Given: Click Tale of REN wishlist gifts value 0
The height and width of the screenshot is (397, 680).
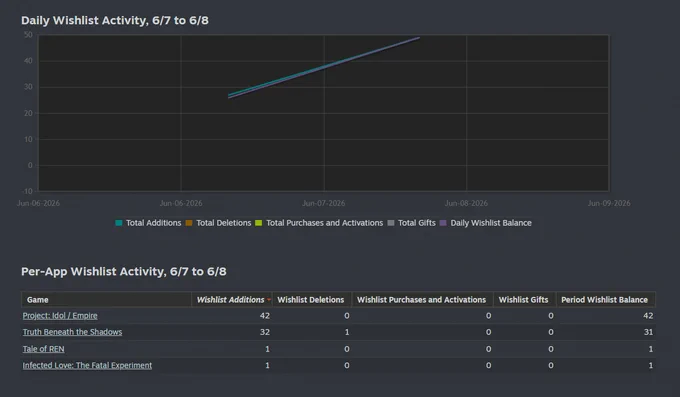Looking at the screenshot, I should tap(551, 349).
